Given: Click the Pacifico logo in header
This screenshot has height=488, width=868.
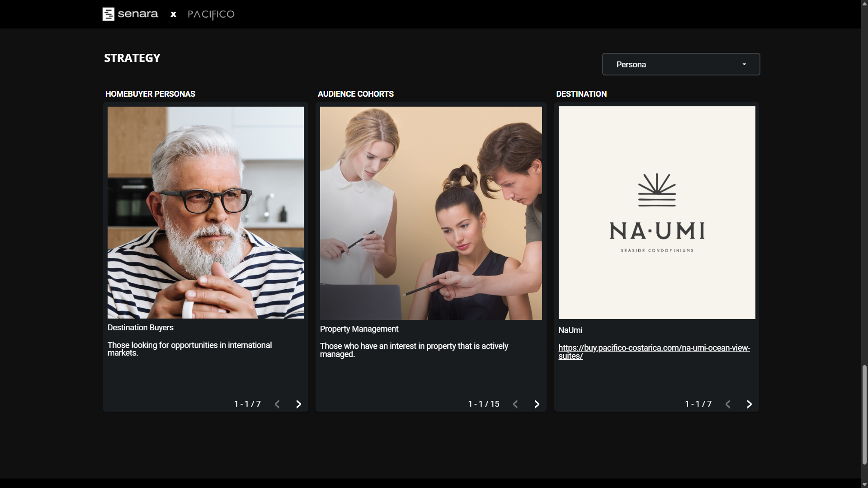Looking at the screenshot, I should pyautogui.click(x=211, y=14).
